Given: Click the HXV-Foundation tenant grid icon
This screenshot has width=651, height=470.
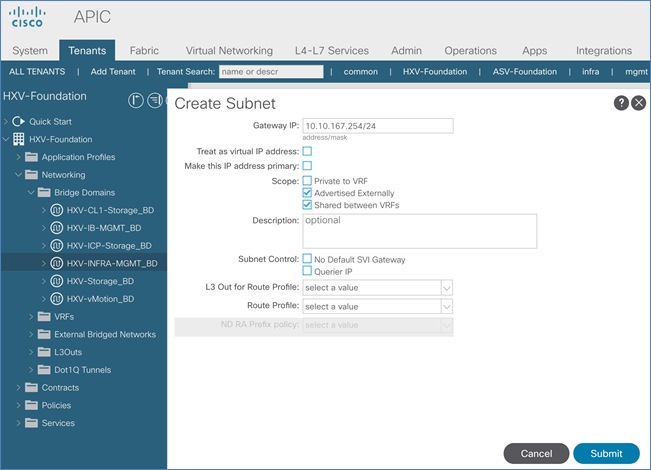Looking at the screenshot, I should [18, 139].
